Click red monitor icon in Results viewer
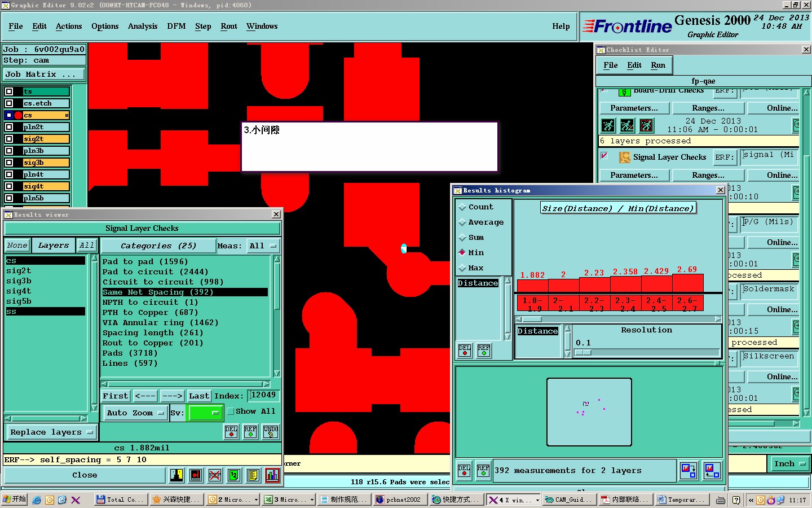The width and height of the screenshot is (812, 508). coord(196,475)
